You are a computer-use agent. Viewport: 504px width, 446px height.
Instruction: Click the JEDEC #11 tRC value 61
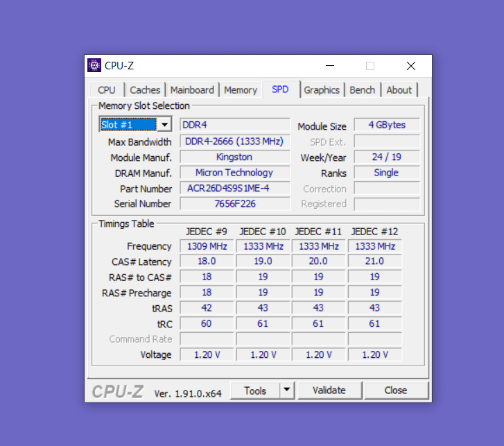(x=318, y=323)
